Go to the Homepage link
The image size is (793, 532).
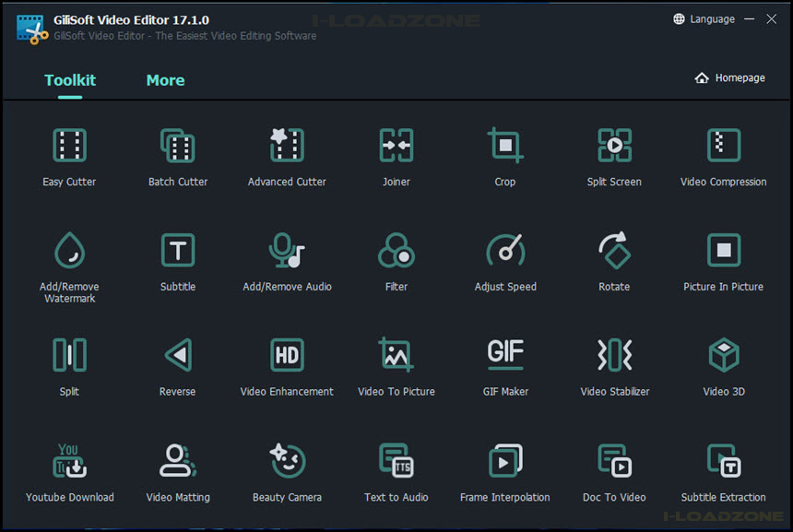729,77
